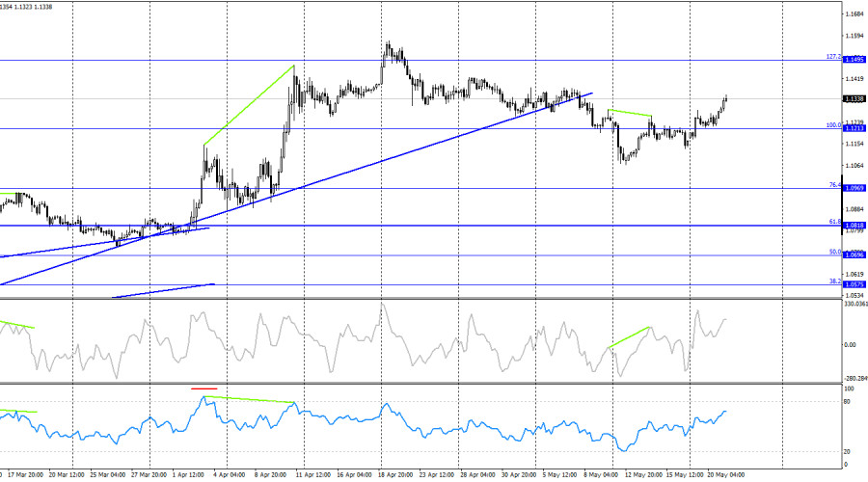Image resolution: width=868 pixels, height=482 pixels.
Task: Click the 20 level on oscillator scale
Action: [847, 452]
